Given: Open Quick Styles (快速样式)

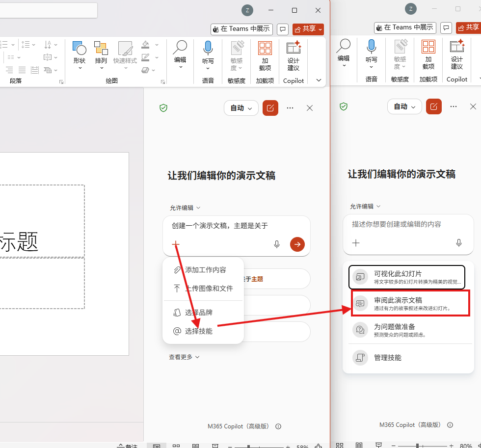Looking at the screenshot, I should tap(125, 54).
